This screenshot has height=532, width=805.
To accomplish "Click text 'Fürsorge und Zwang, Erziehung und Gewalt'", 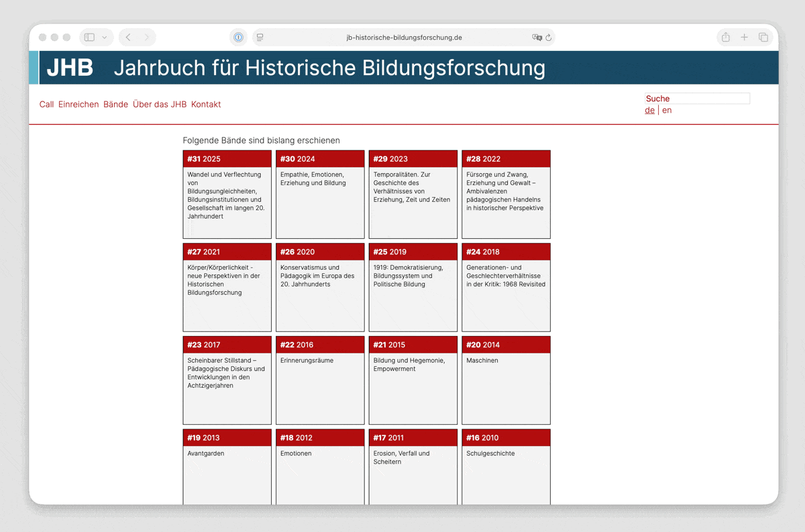I will (x=500, y=178).
